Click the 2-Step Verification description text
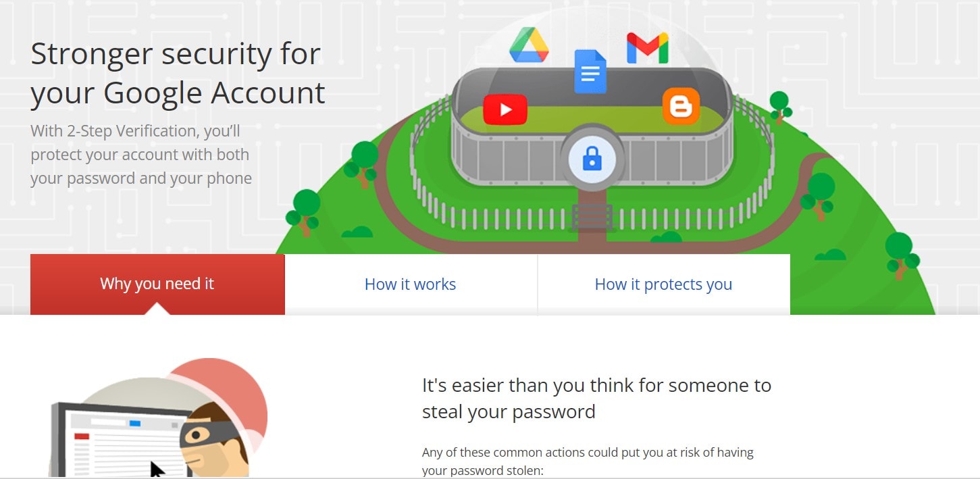980x479 pixels. coord(141,155)
